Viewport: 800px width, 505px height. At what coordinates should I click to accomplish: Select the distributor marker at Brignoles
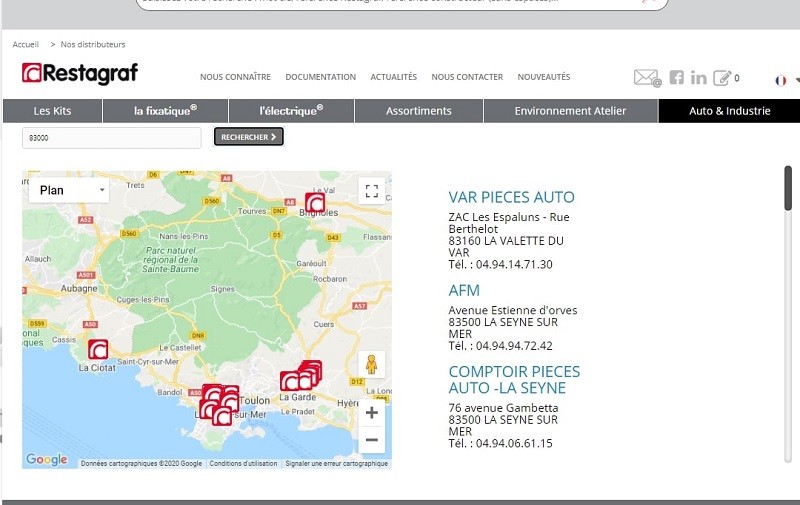click(315, 203)
